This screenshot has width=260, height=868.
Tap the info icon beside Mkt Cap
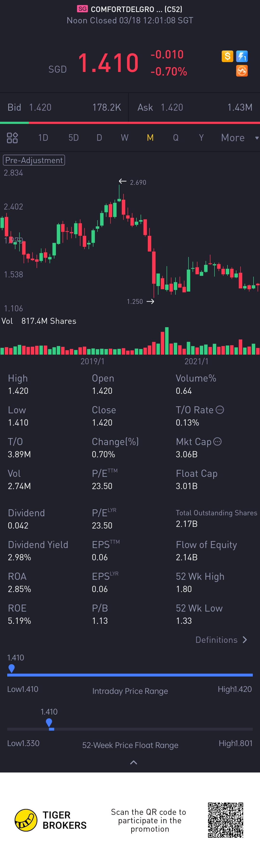click(218, 441)
